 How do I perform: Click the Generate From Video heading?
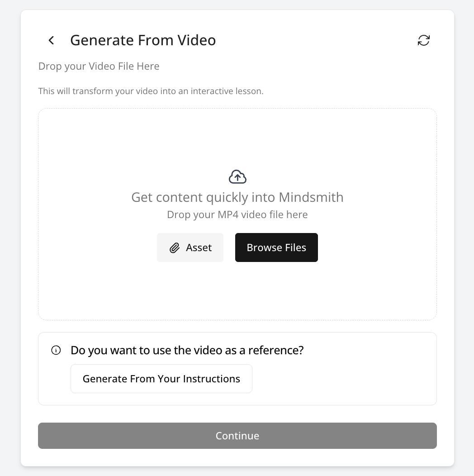(143, 40)
